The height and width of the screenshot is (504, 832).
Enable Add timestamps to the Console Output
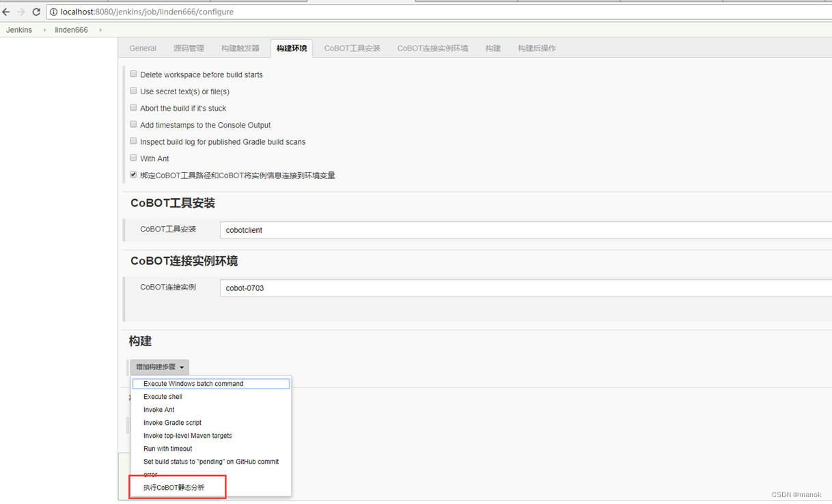pos(133,123)
